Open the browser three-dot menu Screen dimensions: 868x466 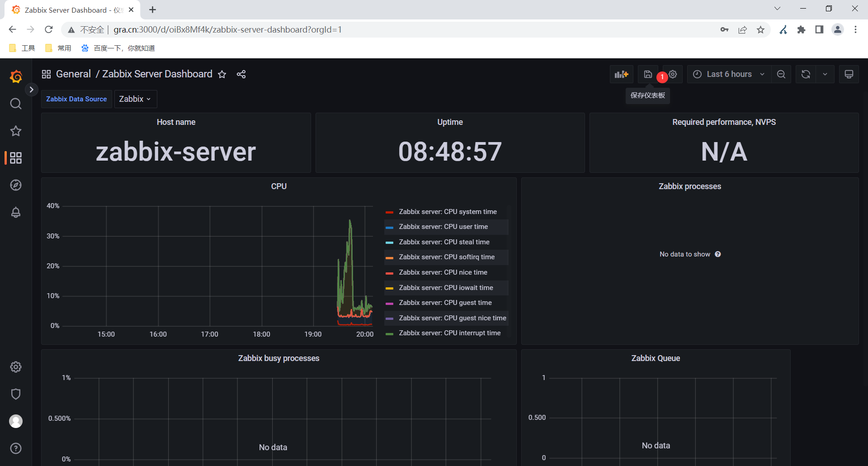point(855,30)
